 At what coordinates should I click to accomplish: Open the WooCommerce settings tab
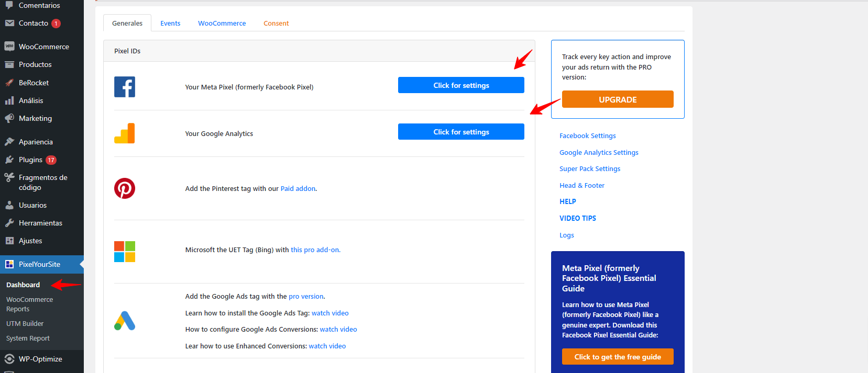click(x=222, y=23)
